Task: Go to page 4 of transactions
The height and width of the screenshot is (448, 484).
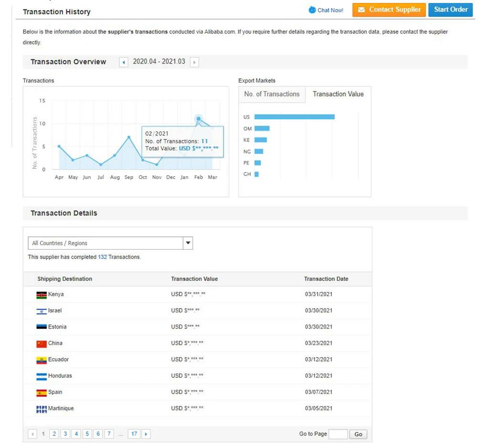Action: [76, 434]
